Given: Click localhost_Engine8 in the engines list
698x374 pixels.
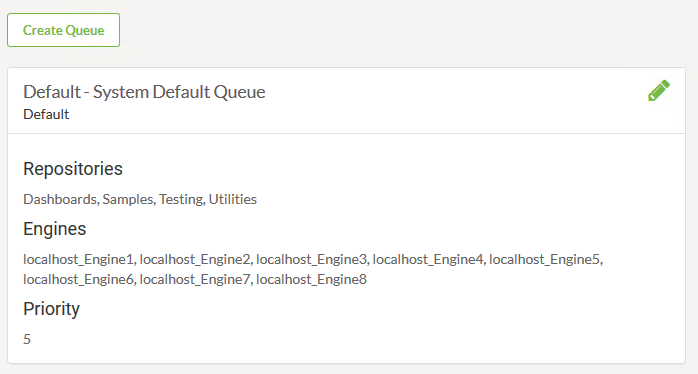Looking at the screenshot, I should point(311,279).
